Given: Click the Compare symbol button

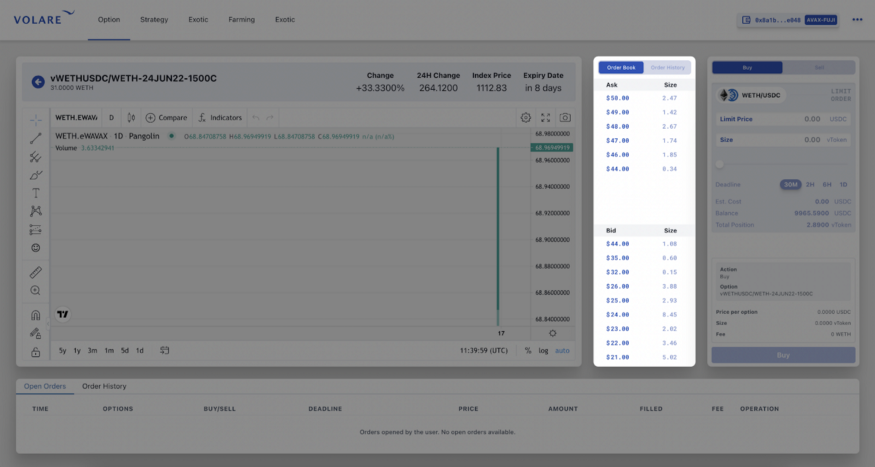Looking at the screenshot, I should pos(166,118).
